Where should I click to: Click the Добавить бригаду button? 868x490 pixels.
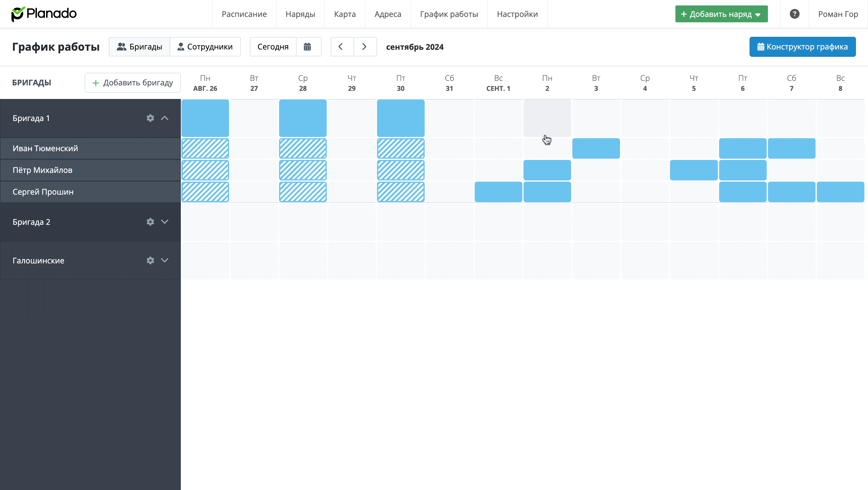[133, 83]
